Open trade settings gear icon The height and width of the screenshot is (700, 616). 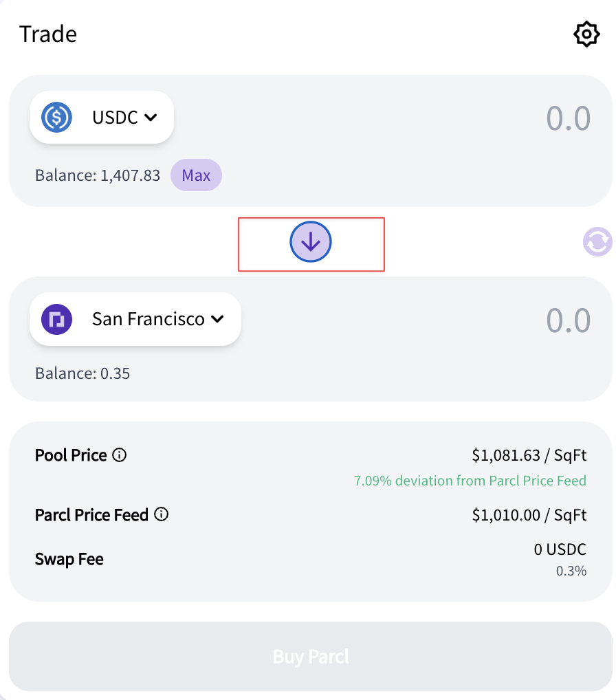point(586,34)
